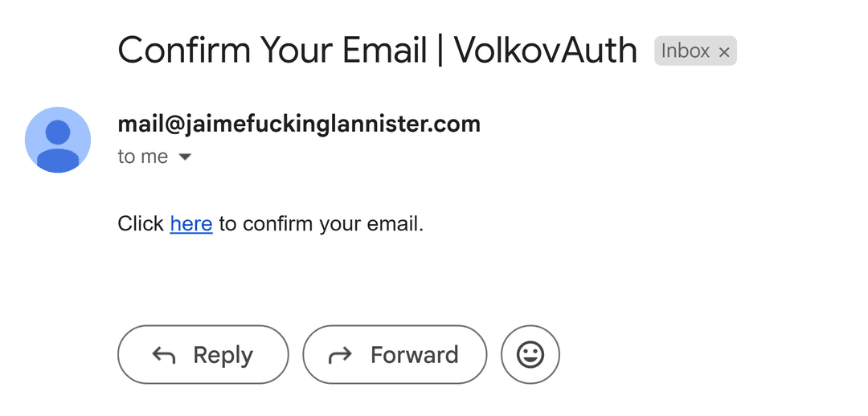
Task: Click "Confirm Your Email" in the subject
Action: (272, 51)
